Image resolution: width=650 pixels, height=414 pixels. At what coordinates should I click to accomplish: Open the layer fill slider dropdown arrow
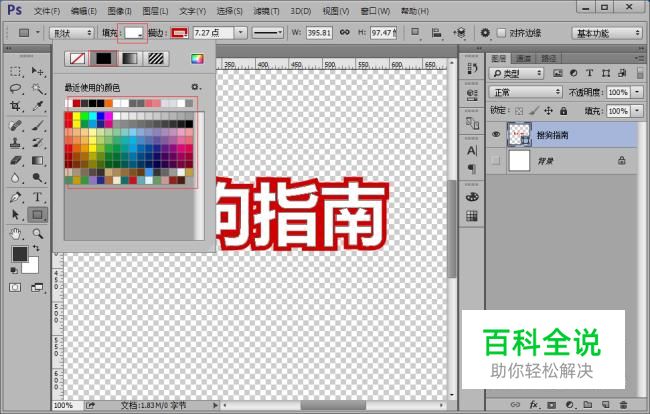[x=637, y=111]
